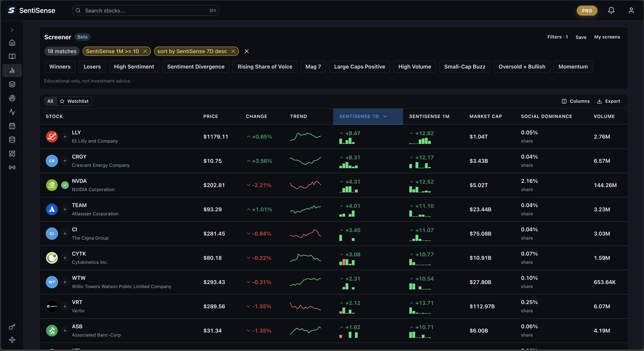Screen dimensions: 644x351
Task: Apply the Small-Cap Buzz preset
Action: (x=465, y=67)
